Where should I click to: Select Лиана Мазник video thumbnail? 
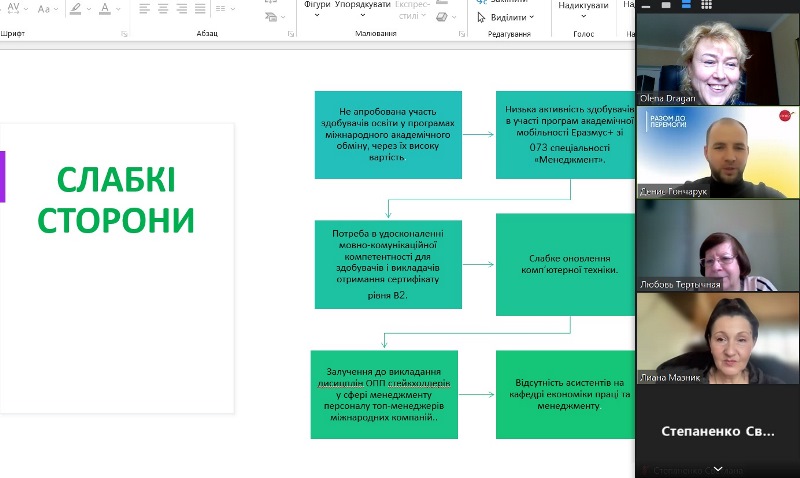(717, 338)
